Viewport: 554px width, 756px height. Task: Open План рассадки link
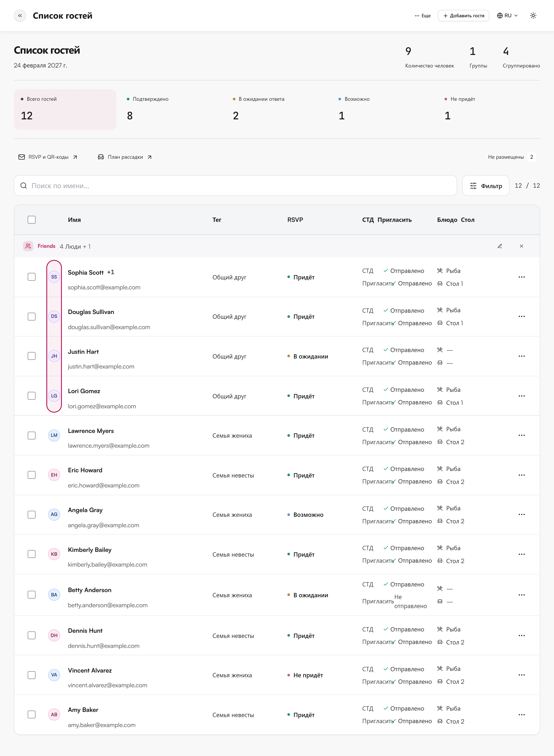point(125,157)
